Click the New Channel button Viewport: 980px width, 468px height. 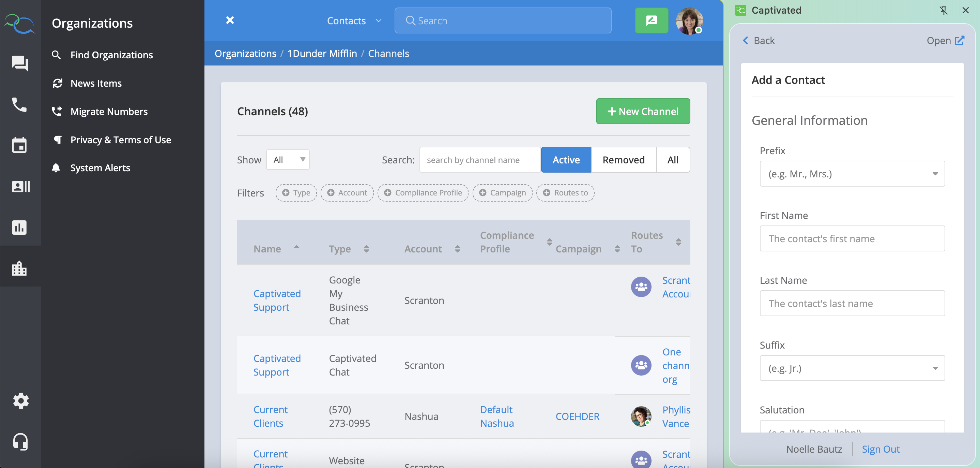coord(643,111)
